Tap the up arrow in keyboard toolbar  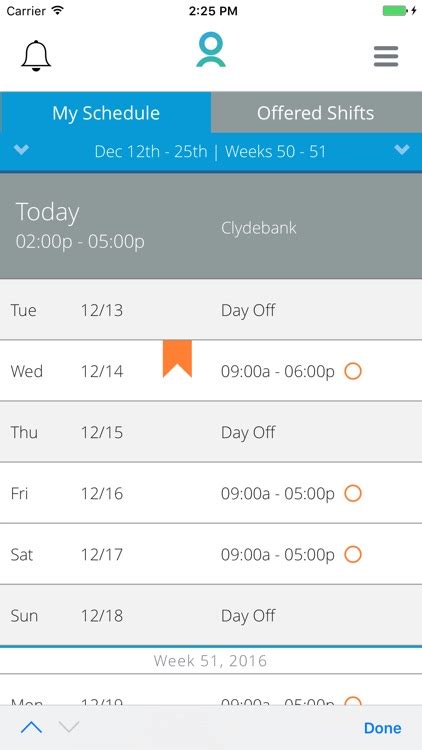click(x=32, y=728)
